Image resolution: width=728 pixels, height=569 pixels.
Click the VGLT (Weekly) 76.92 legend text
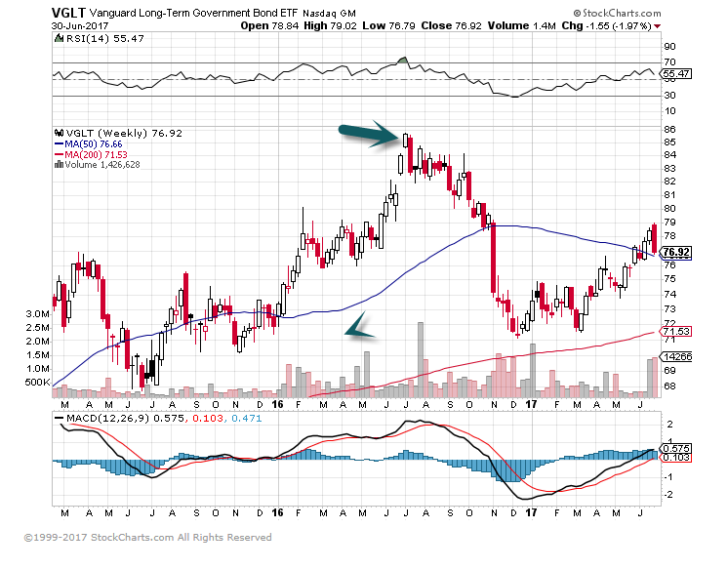click(124, 134)
